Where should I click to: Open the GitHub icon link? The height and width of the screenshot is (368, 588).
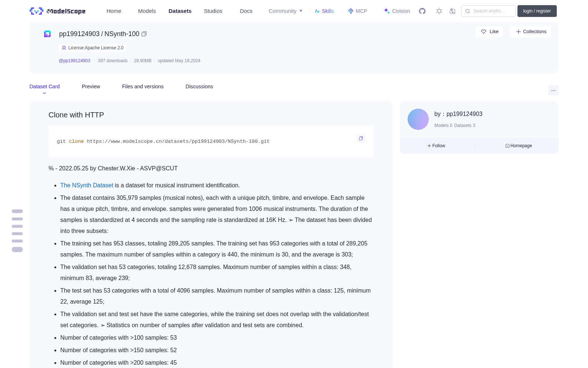click(x=422, y=11)
